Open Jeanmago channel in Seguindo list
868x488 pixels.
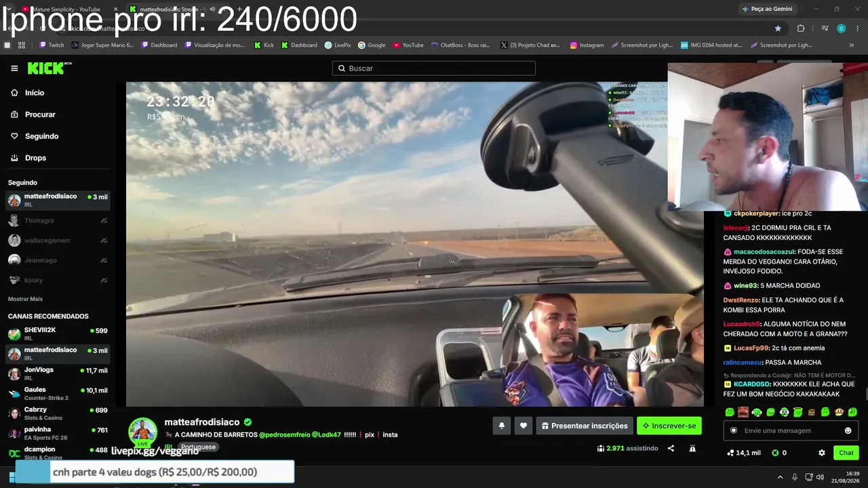[58, 260]
